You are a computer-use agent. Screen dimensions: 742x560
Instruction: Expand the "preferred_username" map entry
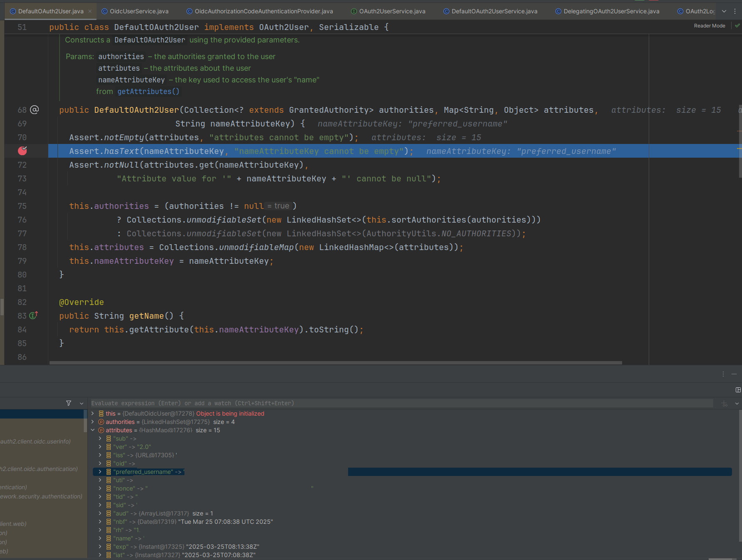(100, 472)
